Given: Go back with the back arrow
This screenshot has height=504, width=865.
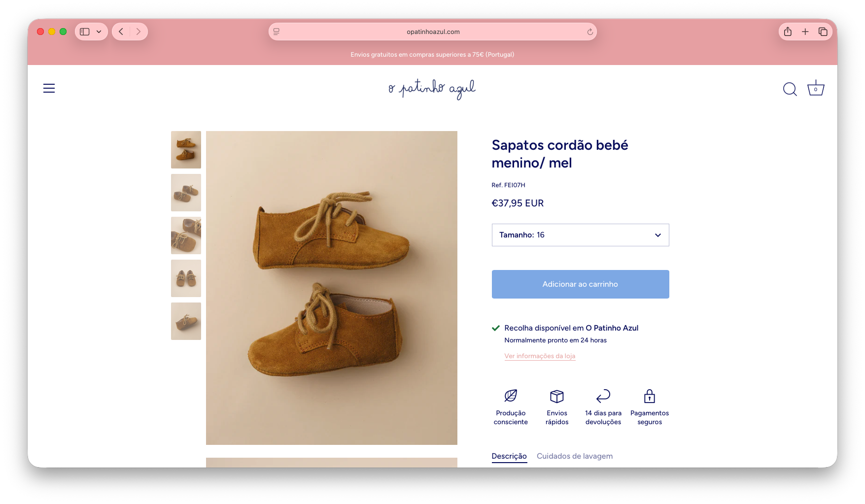Looking at the screenshot, I should [121, 32].
